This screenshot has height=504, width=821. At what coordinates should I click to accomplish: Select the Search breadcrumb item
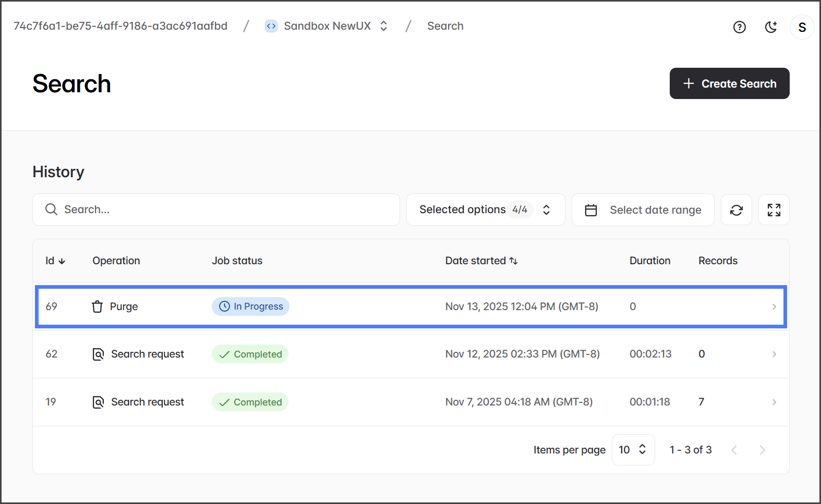tap(445, 26)
